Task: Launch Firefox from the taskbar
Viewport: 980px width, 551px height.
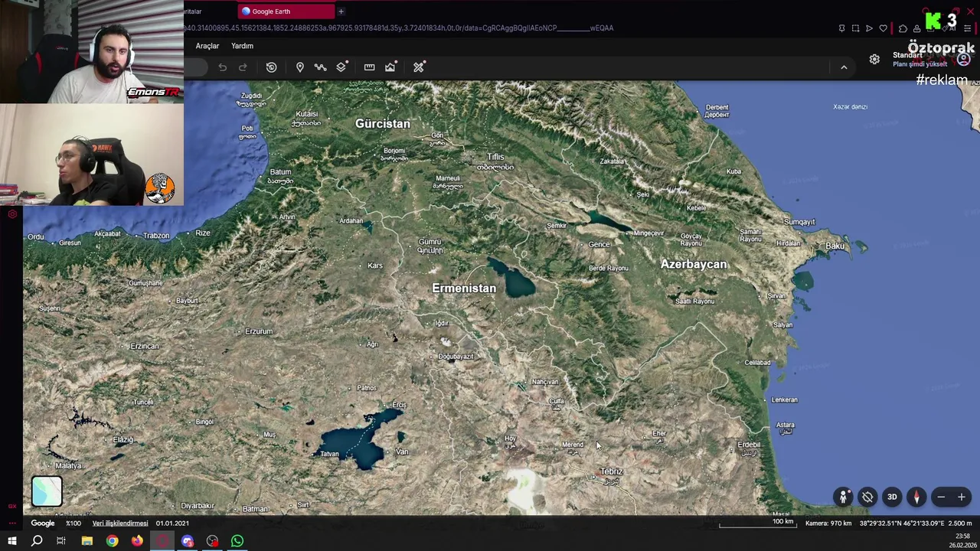Action: click(137, 541)
